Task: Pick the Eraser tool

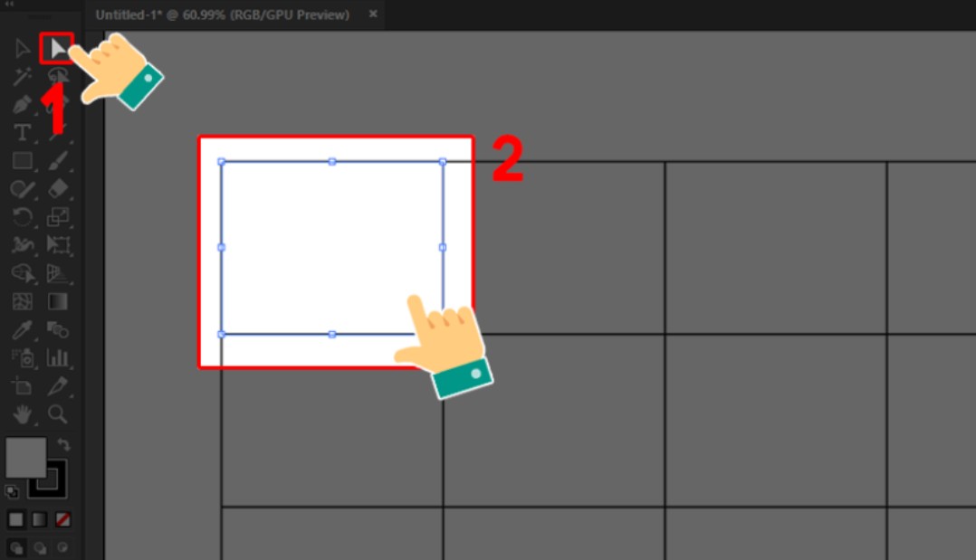Action: pyautogui.click(x=57, y=188)
